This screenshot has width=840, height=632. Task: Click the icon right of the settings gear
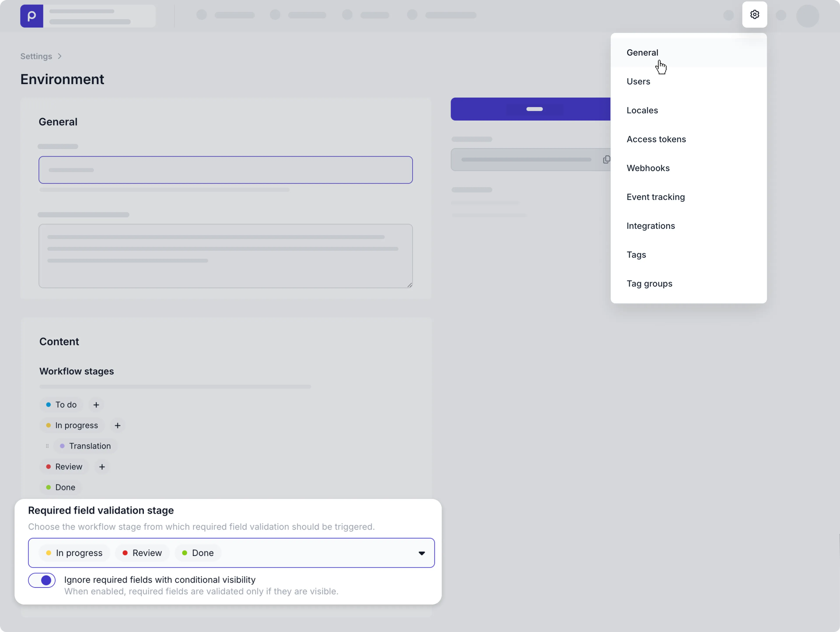pos(781,16)
